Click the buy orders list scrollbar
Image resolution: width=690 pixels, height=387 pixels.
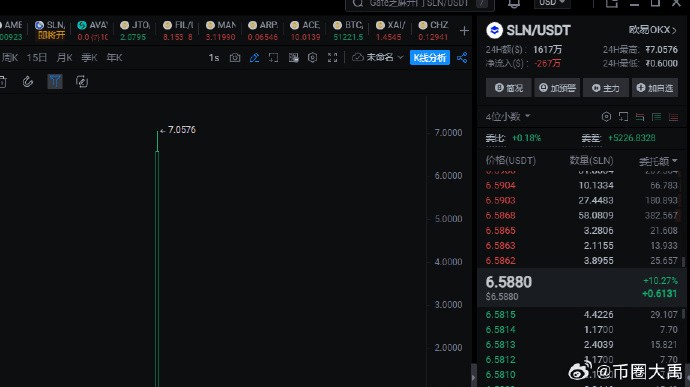click(683, 314)
